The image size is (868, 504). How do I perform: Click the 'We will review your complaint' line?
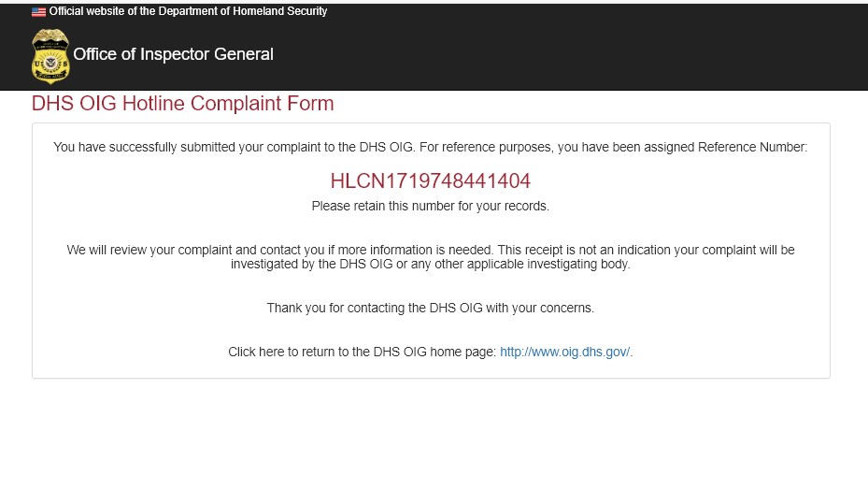coord(431,250)
